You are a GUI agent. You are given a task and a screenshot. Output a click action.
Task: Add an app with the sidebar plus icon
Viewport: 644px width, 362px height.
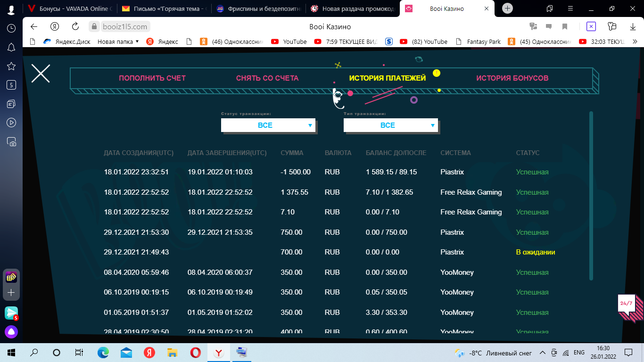[11, 293]
